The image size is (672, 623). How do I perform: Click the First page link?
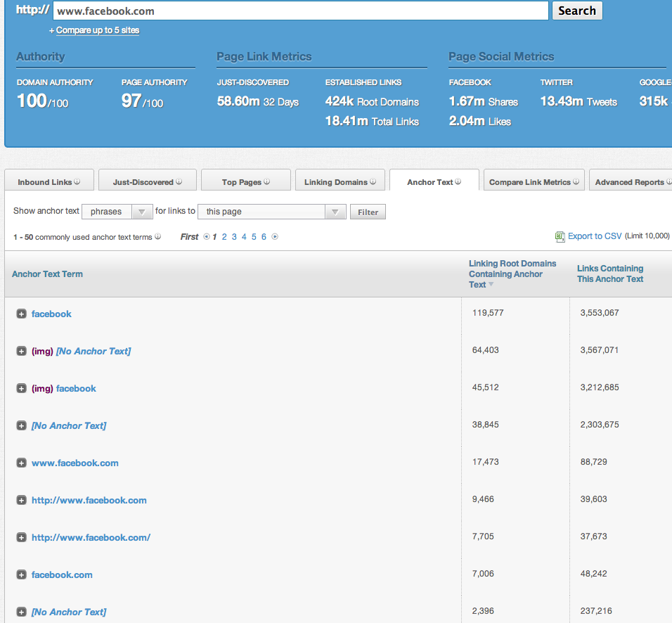pos(189,237)
